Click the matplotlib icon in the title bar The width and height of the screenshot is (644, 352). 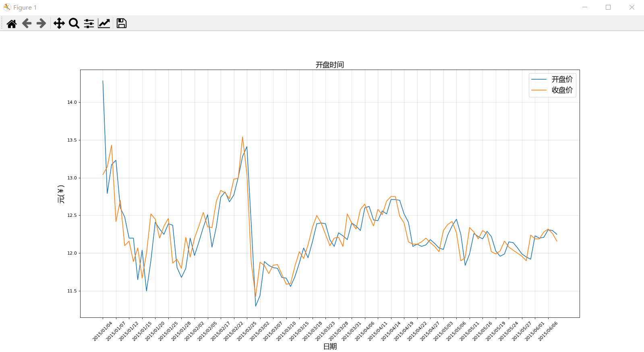pyautogui.click(x=7, y=7)
